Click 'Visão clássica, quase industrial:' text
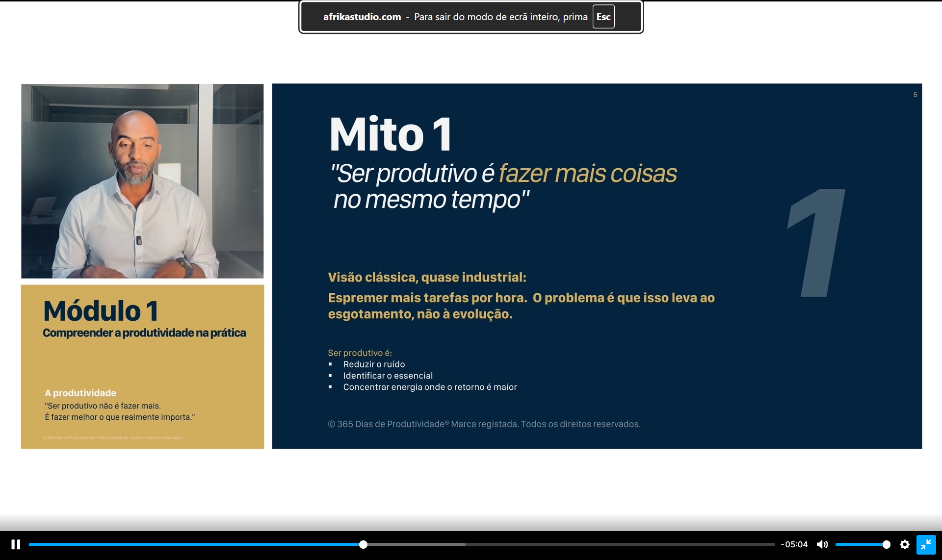942x560 pixels. pos(427,277)
